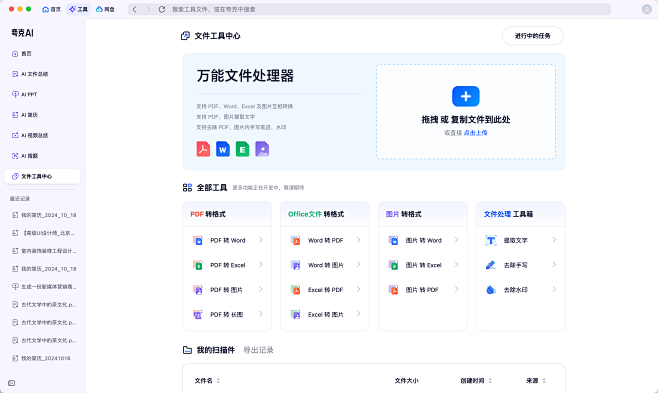Click the 去除手写 eraser icon

(x=491, y=265)
